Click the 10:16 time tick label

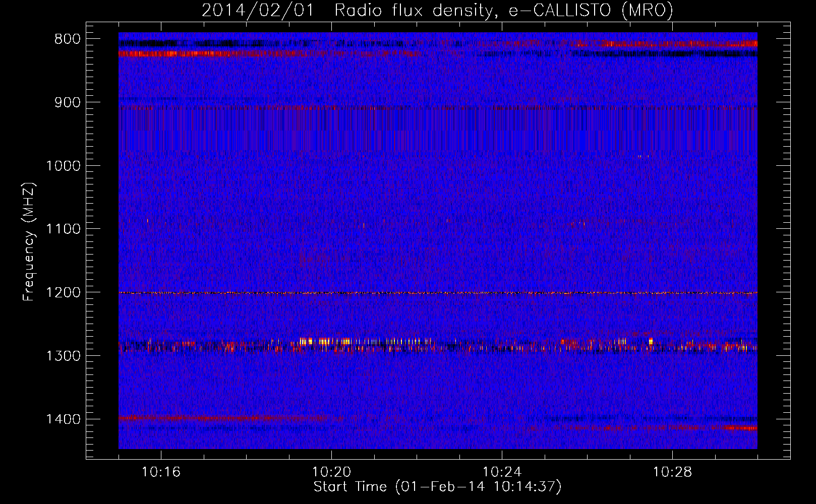click(x=161, y=472)
